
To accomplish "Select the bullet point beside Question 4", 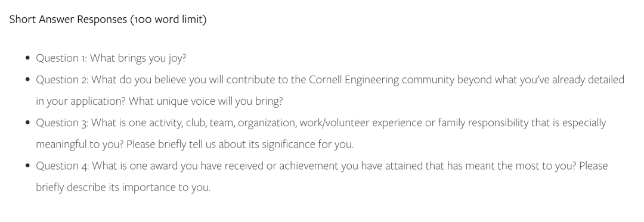I will coord(27,165).
